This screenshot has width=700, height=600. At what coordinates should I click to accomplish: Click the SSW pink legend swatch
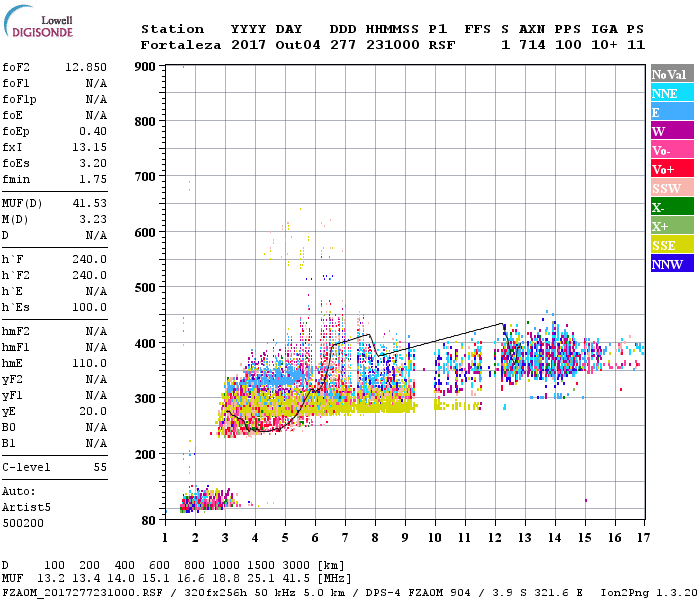click(671, 188)
